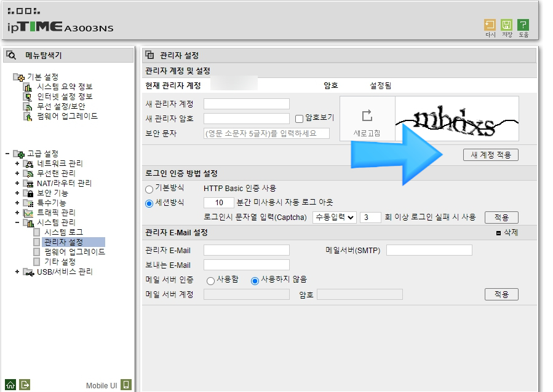Click the 관리자 설정 panel title icon
This screenshot has height=392, width=553.
tap(150, 55)
